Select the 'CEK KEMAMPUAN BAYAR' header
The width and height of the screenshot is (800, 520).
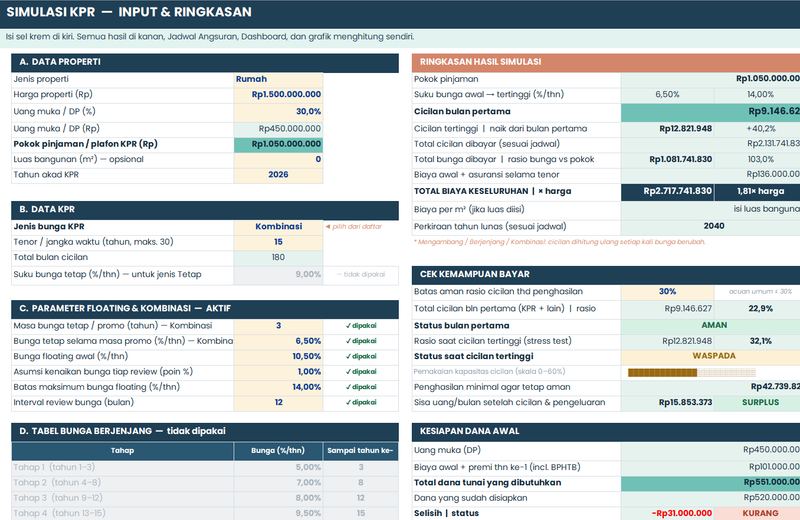click(606, 275)
